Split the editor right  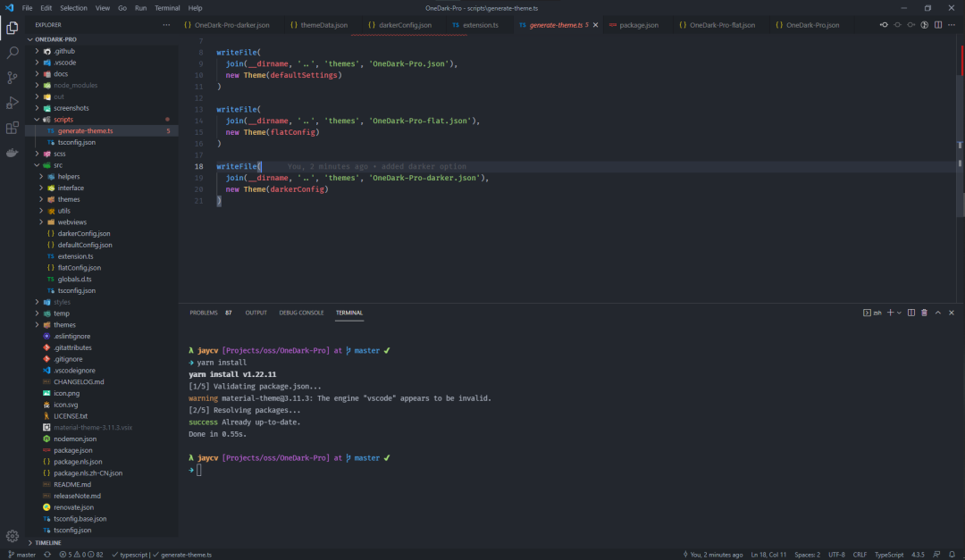pyautogui.click(x=938, y=25)
